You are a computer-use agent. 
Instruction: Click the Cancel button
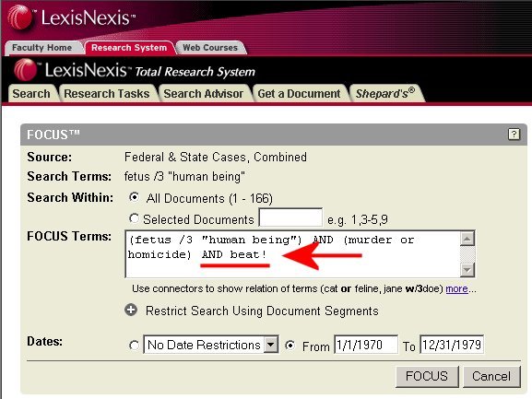tap(491, 376)
